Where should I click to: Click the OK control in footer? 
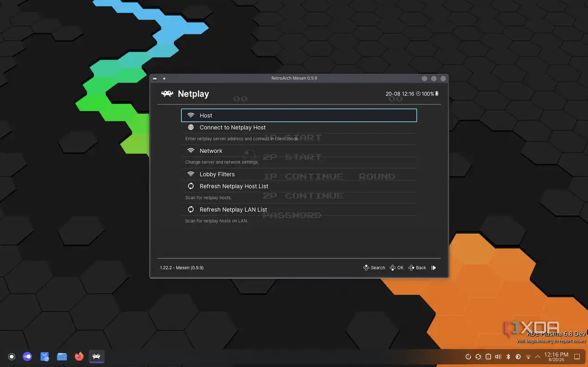(x=396, y=268)
